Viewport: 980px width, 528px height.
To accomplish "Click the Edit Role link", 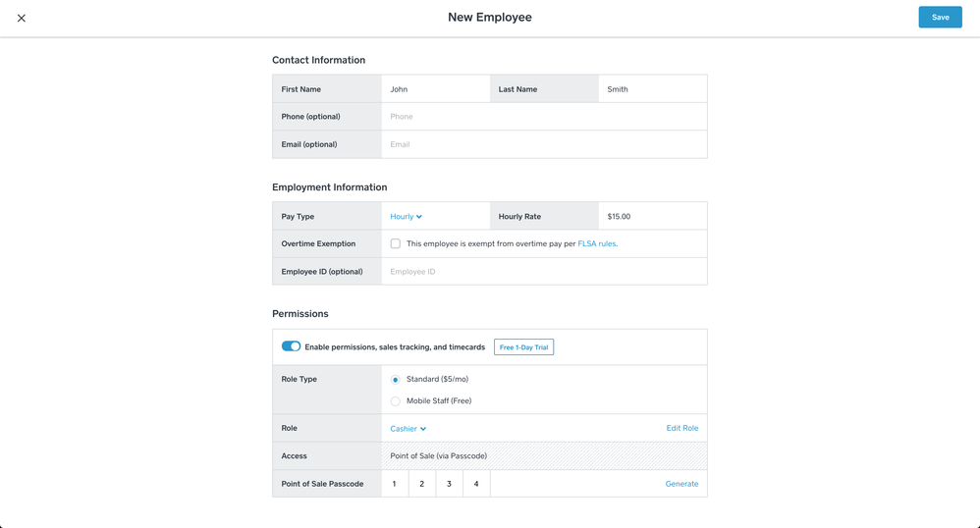I will 681,428.
